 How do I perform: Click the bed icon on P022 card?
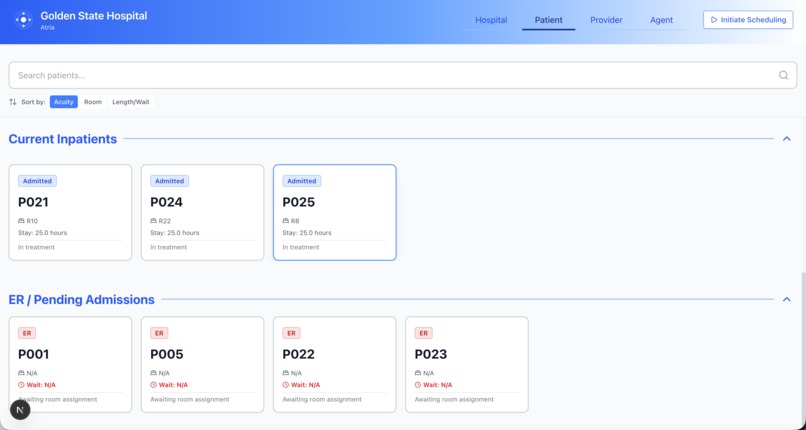click(x=285, y=373)
